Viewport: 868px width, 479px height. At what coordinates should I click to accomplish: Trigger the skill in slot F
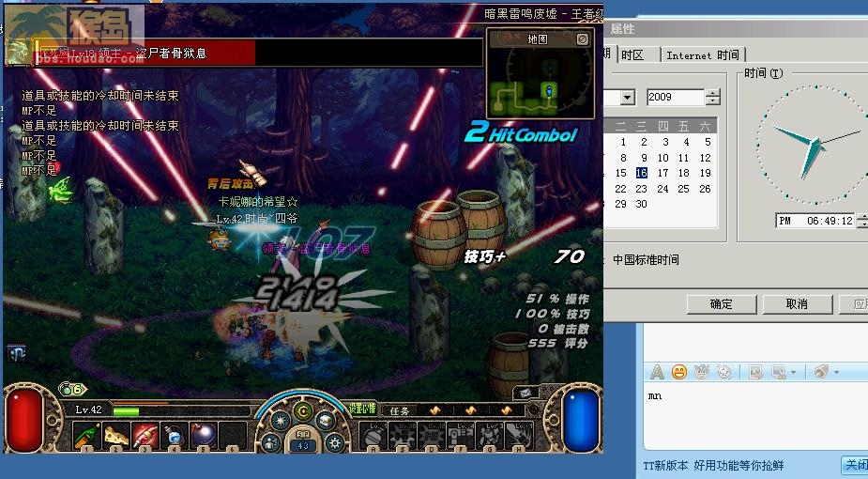pos(461,437)
